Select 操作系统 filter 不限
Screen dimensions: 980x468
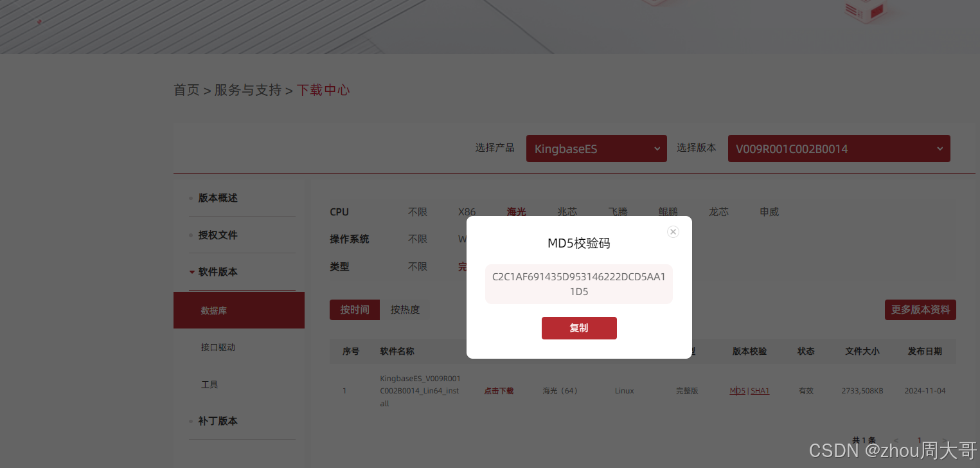[x=418, y=239]
